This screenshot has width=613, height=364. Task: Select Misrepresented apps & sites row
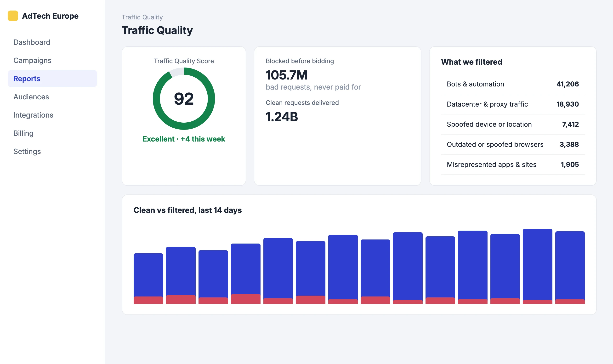click(x=512, y=165)
